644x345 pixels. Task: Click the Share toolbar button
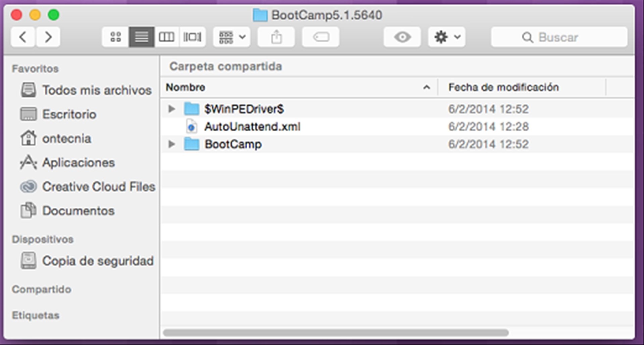tap(276, 37)
